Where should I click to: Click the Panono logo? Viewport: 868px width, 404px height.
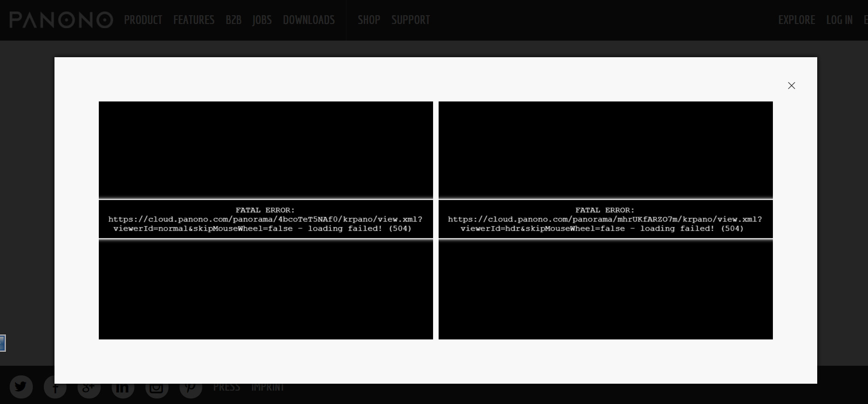(61, 20)
